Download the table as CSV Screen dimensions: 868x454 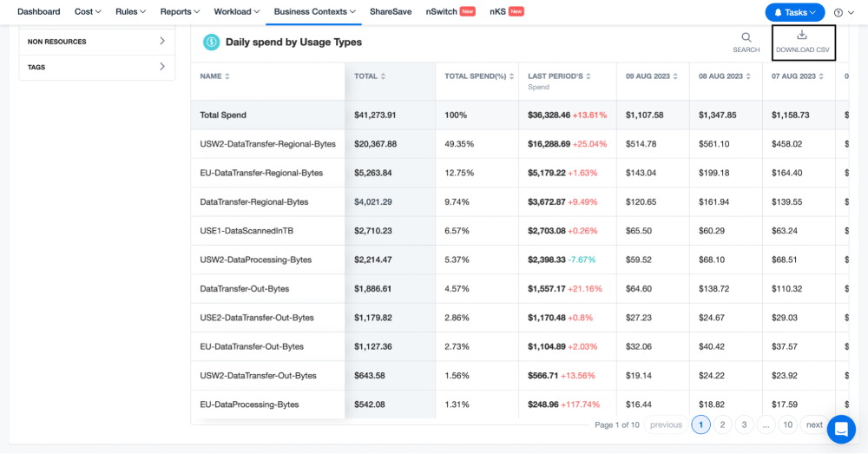[802, 42]
